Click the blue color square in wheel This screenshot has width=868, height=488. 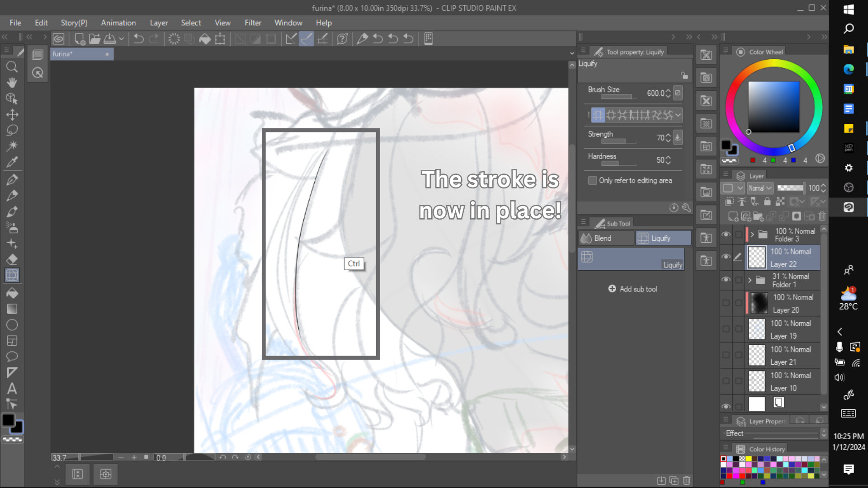click(774, 107)
